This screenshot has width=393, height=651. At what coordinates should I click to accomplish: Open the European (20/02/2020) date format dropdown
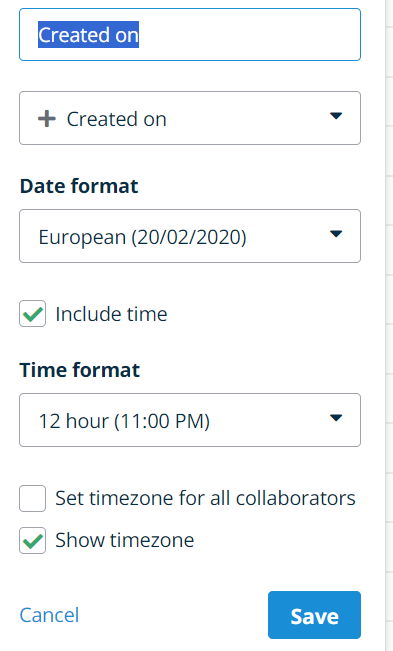click(x=190, y=236)
